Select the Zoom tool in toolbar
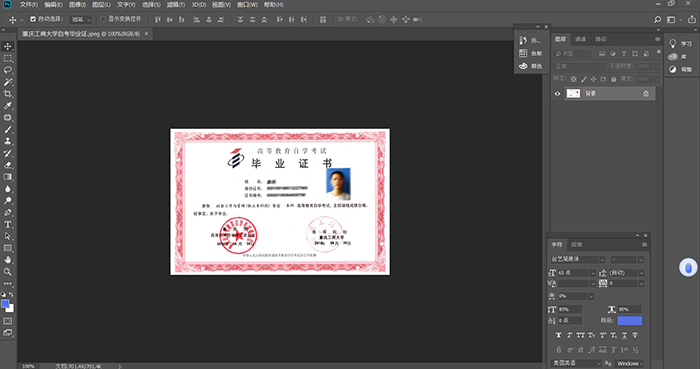This screenshot has width=700, height=369. 8,272
